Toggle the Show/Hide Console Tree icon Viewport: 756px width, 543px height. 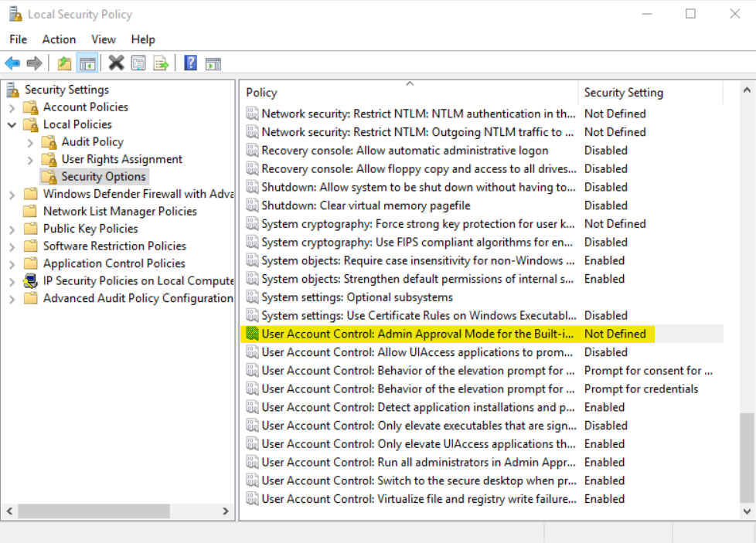coord(88,63)
